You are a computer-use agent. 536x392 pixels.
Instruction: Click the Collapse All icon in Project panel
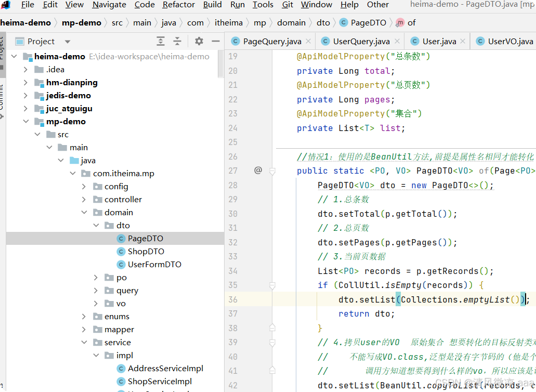(177, 42)
